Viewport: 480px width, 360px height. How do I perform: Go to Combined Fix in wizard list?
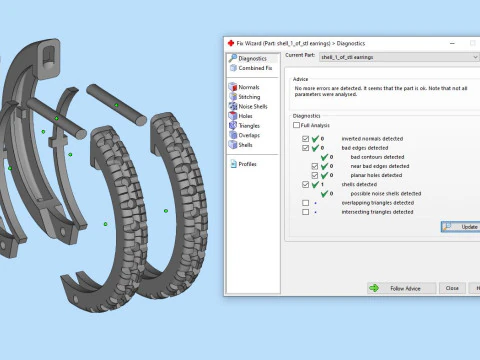[255, 68]
